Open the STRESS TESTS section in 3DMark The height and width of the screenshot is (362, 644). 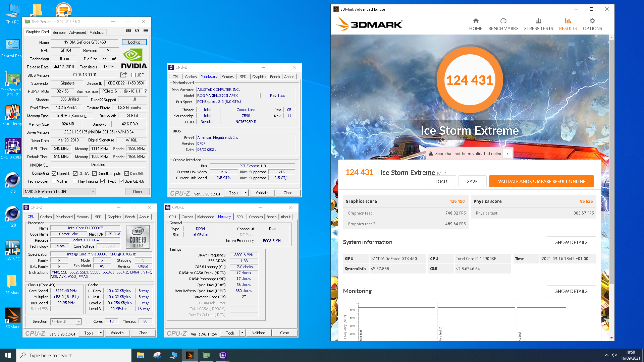(538, 24)
